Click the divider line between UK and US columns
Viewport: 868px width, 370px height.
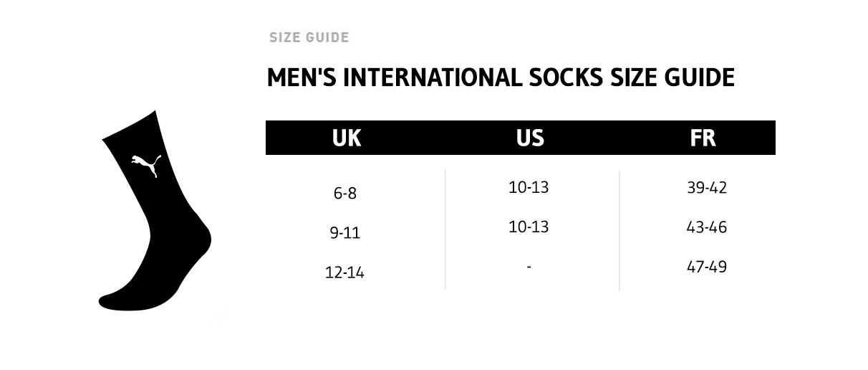445,228
